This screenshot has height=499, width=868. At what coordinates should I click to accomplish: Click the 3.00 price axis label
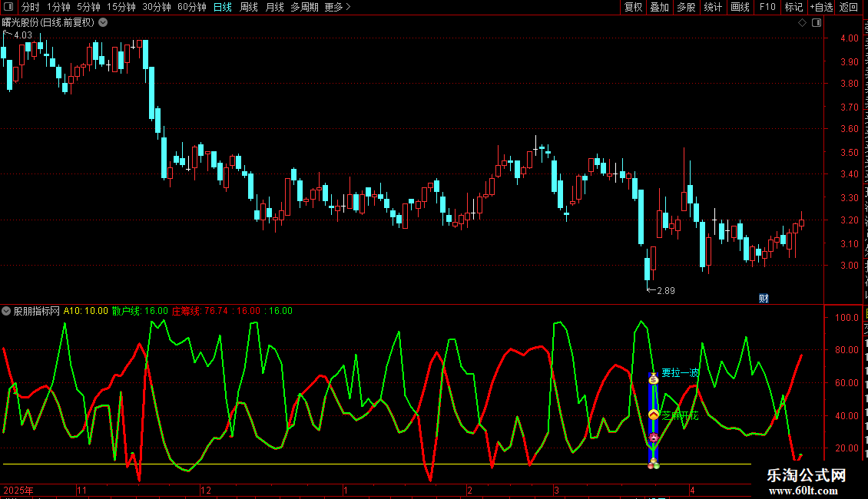point(850,265)
